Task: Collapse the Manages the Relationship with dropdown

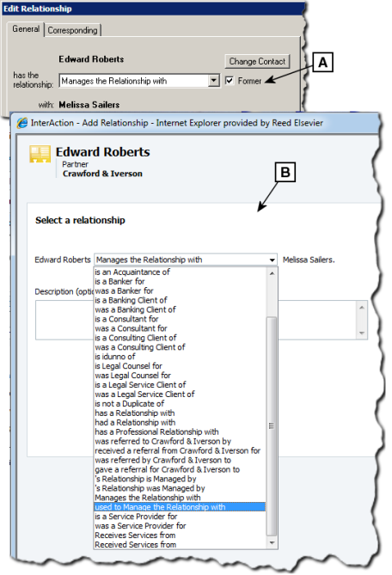Action: pyautogui.click(x=272, y=260)
